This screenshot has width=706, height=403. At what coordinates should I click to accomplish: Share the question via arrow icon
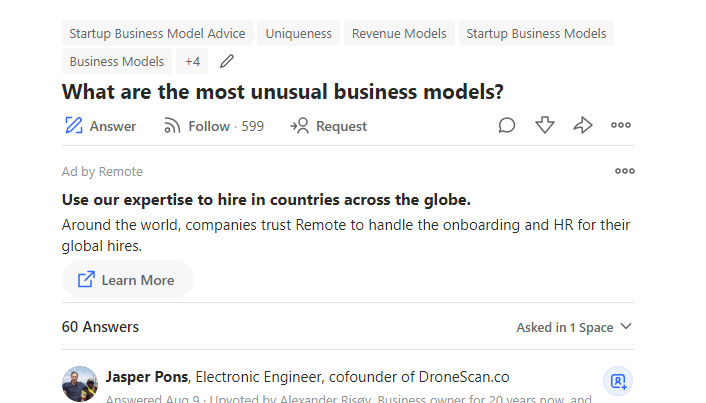[x=583, y=125]
